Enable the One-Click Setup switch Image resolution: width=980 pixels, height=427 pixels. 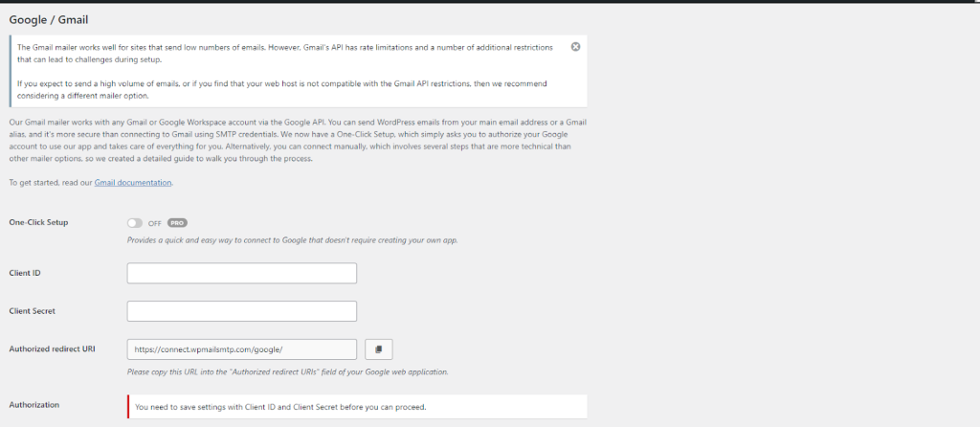pos(135,223)
